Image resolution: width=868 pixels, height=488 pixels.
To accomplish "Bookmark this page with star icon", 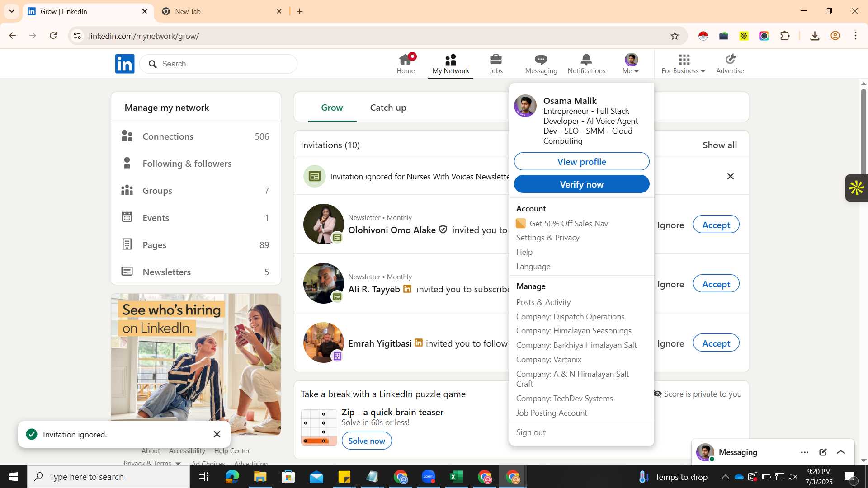I will tap(675, 36).
